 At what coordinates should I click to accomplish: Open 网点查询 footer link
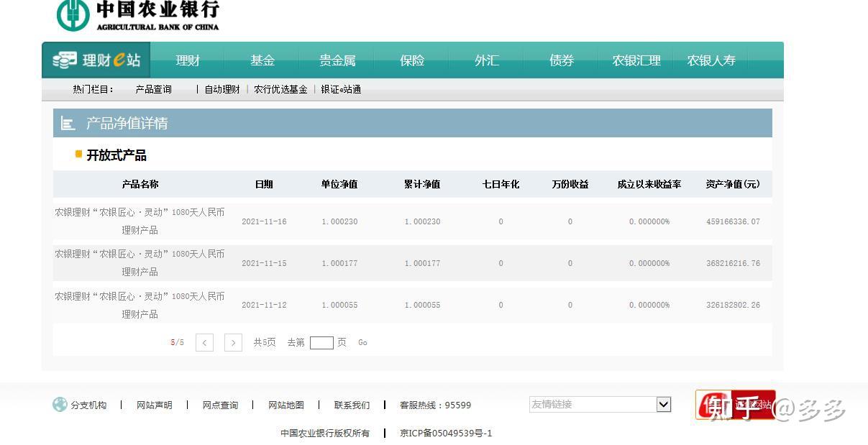pos(220,405)
